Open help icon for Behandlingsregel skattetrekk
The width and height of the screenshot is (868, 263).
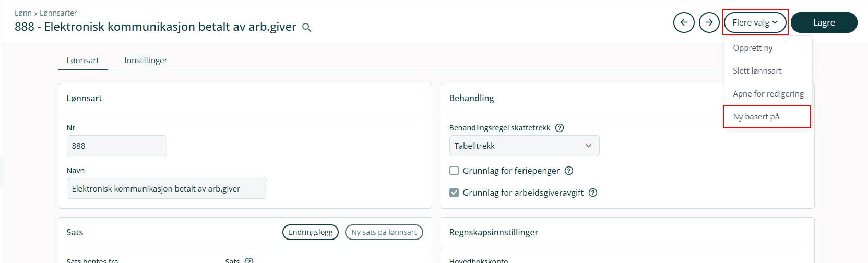[x=560, y=128]
